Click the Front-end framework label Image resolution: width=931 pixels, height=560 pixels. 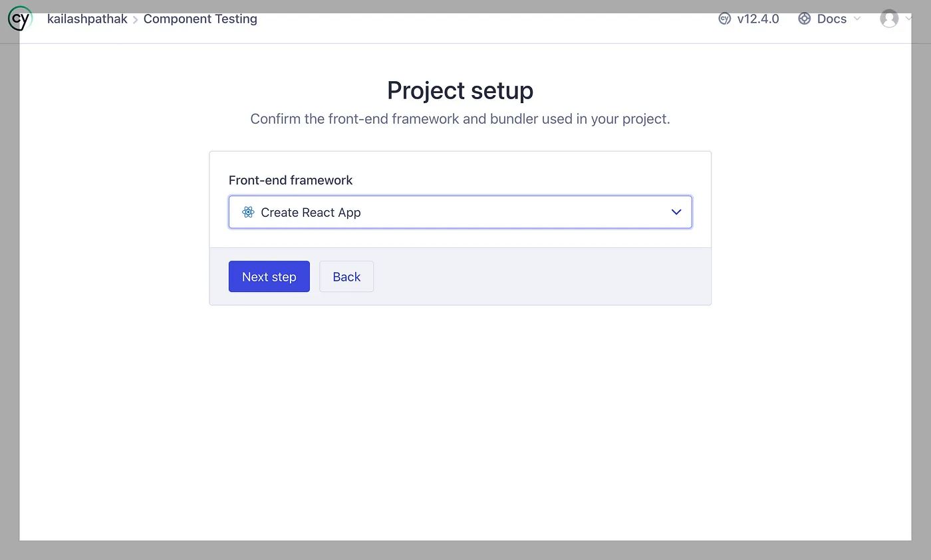click(x=291, y=180)
